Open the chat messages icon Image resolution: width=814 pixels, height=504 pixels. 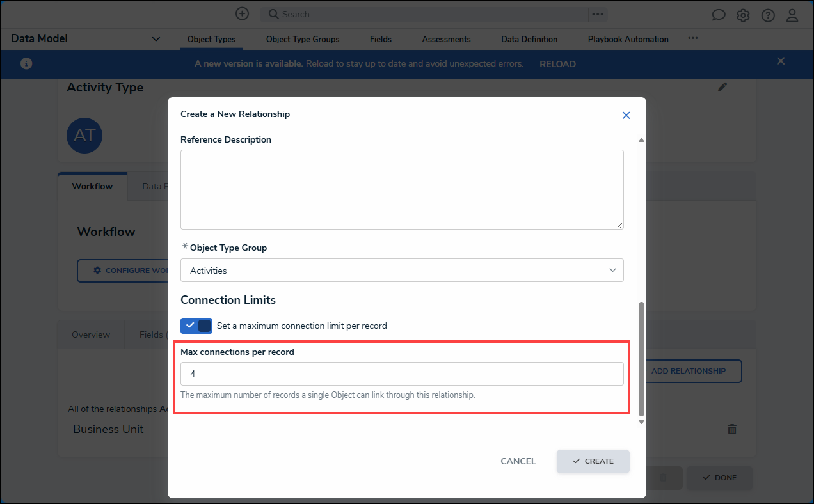719,15
